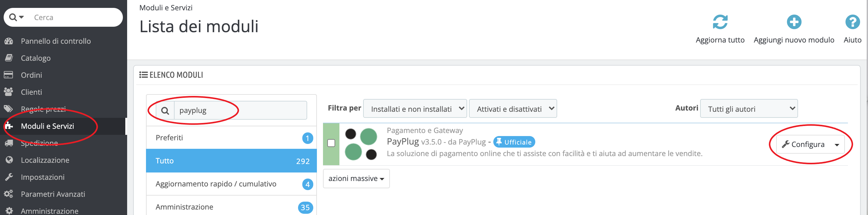Image resolution: width=868 pixels, height=215 pixels.
Task: Expand the Installati e non installati filter
Action: (x=415, y=109)
